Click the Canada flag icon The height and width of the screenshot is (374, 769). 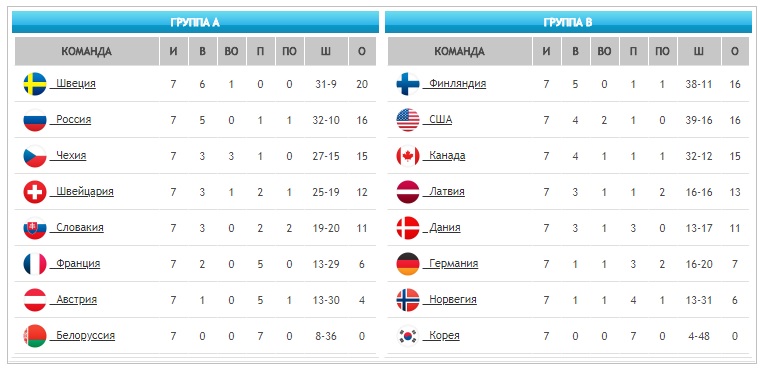coord(408,156)
